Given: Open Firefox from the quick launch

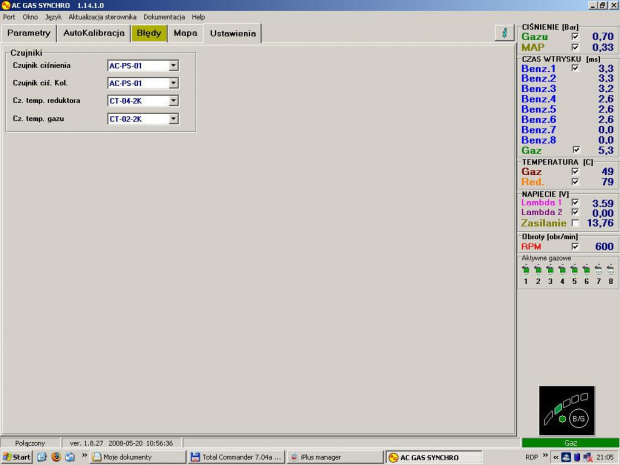Looking at the screenshot, I should pyautogui.click(x=56, y=457).
